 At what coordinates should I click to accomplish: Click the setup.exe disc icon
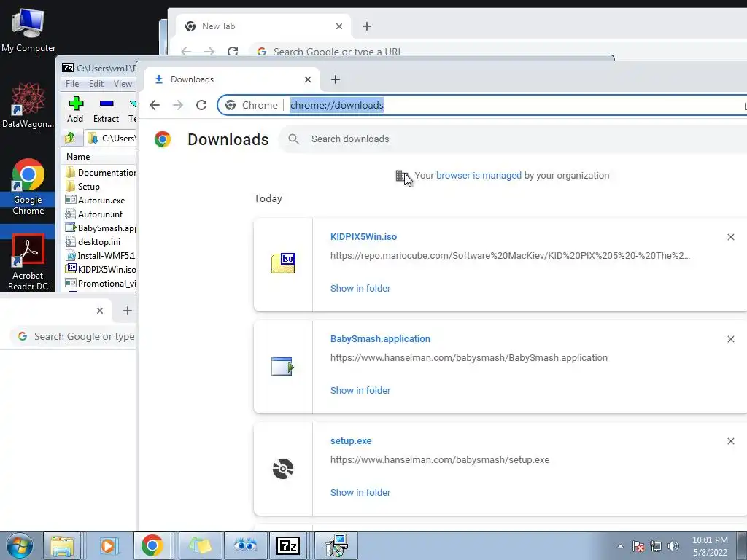click(283, 469)
